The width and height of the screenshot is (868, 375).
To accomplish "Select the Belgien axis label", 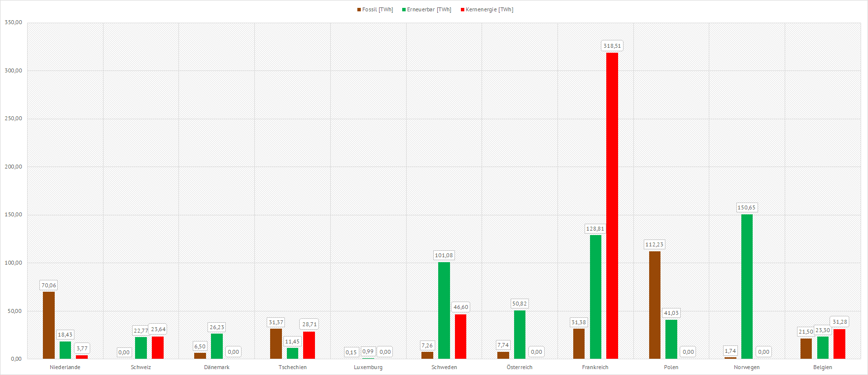I will coord(823,367).
